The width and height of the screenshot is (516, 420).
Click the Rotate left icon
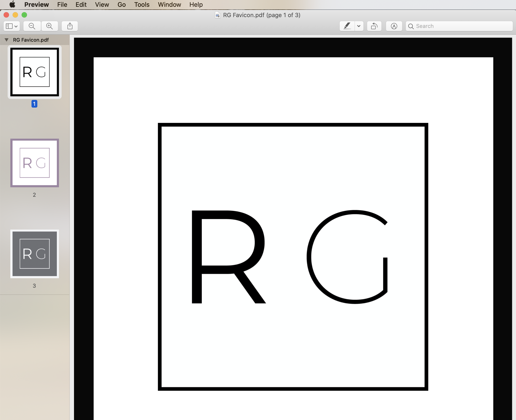point(374,26)
